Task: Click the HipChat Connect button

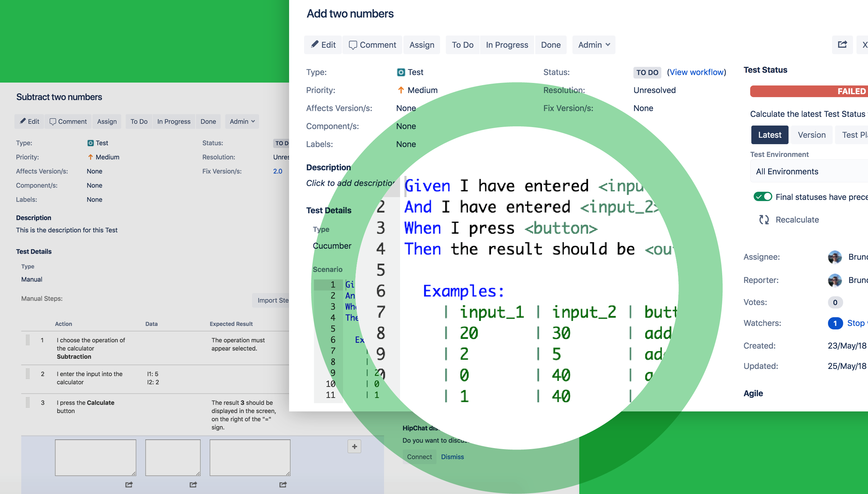Action: [419, 457]
